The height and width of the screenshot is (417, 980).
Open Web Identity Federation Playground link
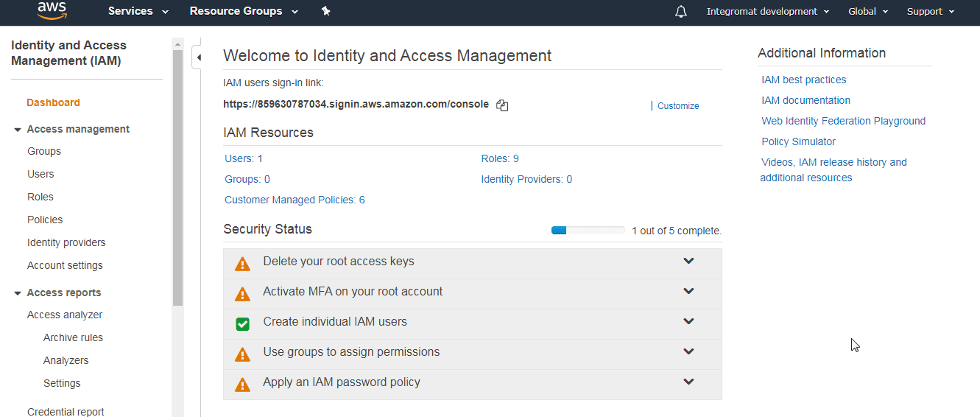pyautogui.click(x=844, y=121)
